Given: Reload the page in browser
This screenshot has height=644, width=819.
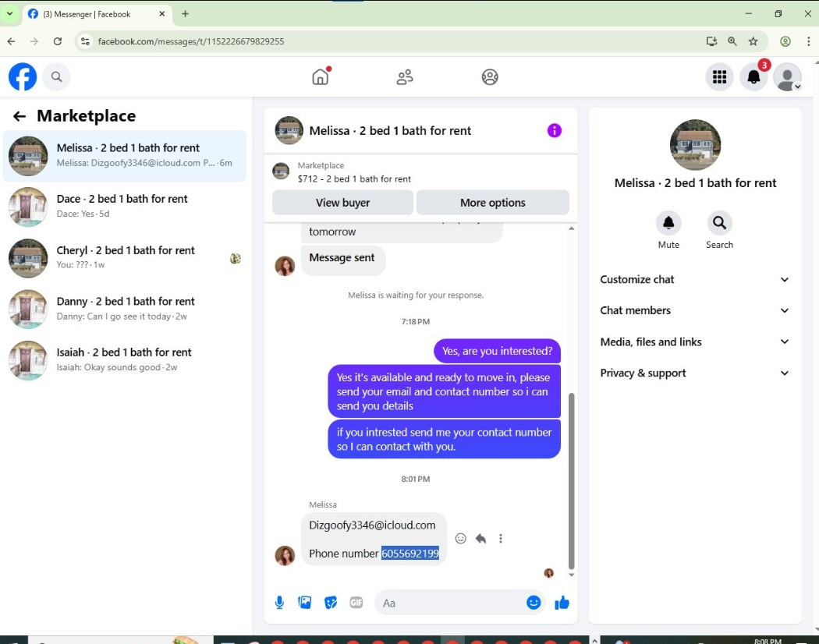Looking at the screenshot, I should pyautogui.click(x=58, y=41).
